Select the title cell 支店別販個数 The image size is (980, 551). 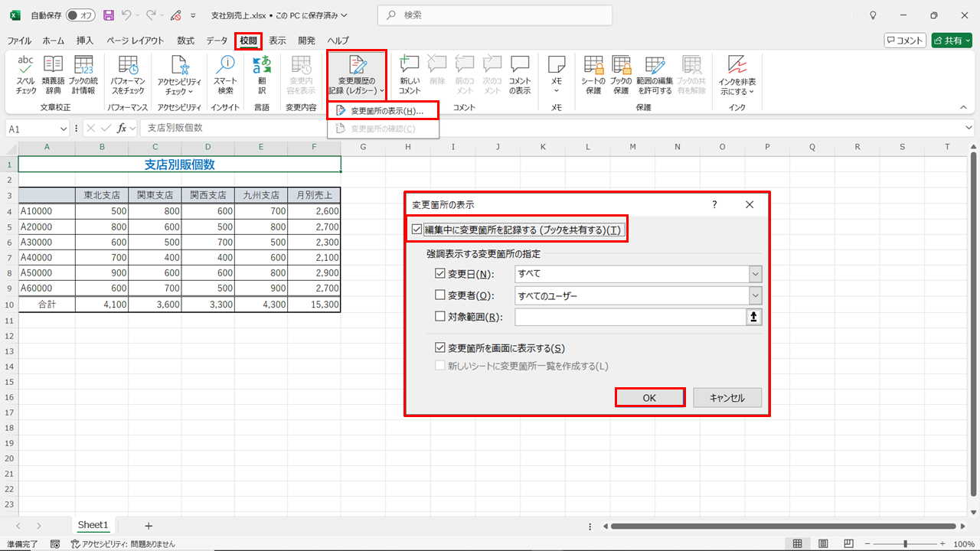[180, 164]
